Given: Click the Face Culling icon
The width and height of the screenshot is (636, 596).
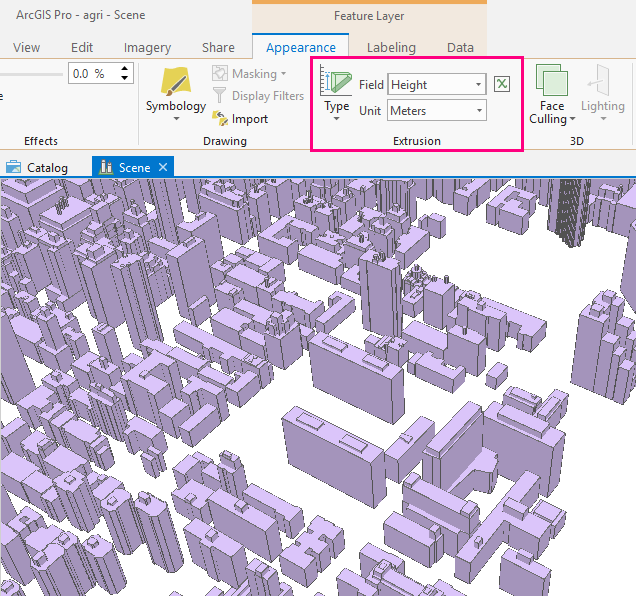Looking at the screenshot, I should point(552,80).
